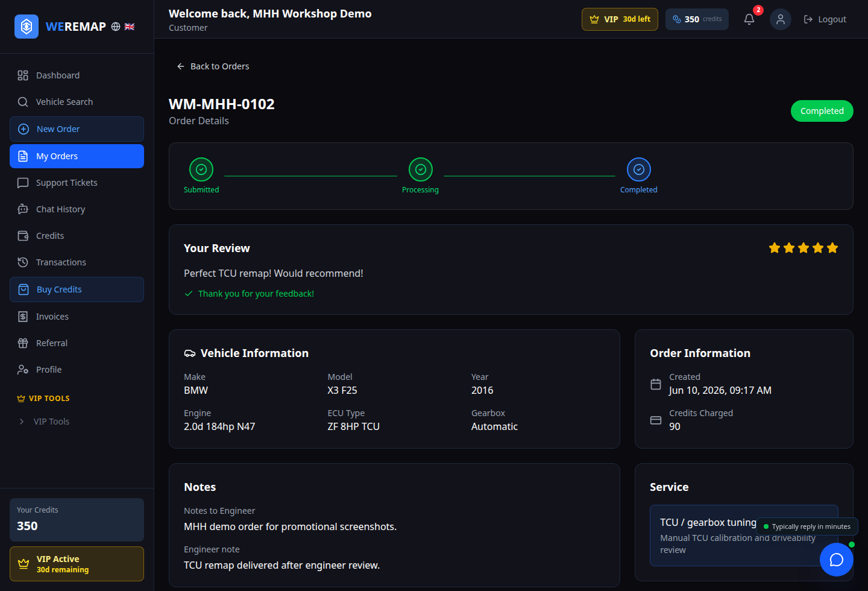Open notifications bell

click(x=749, y=19)
